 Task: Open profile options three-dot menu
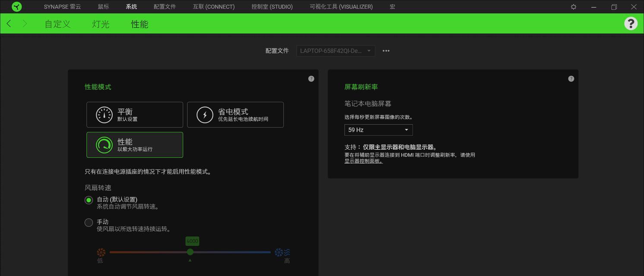(386, 51)
